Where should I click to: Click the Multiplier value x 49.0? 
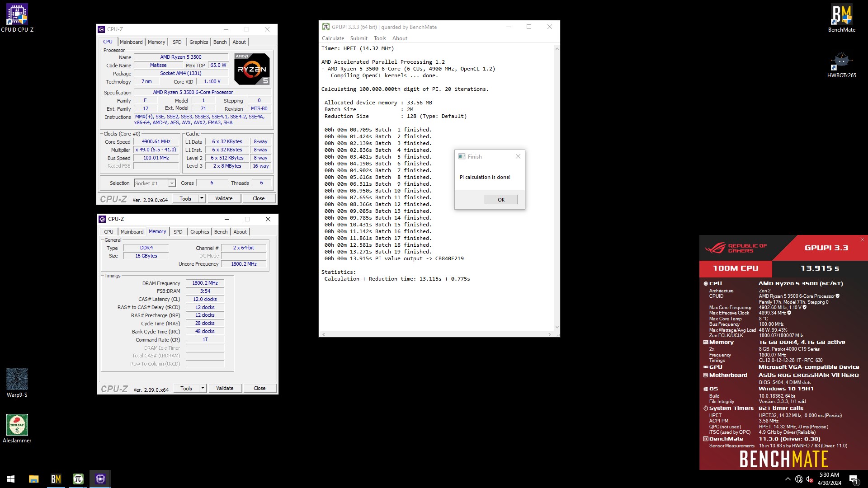click(156, 150)
